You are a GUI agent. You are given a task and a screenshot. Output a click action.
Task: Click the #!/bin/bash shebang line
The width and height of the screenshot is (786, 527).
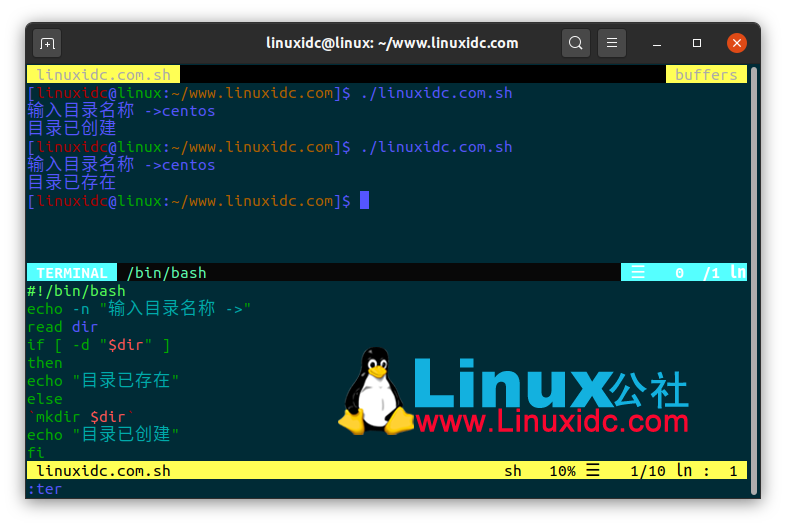[76, 291]
